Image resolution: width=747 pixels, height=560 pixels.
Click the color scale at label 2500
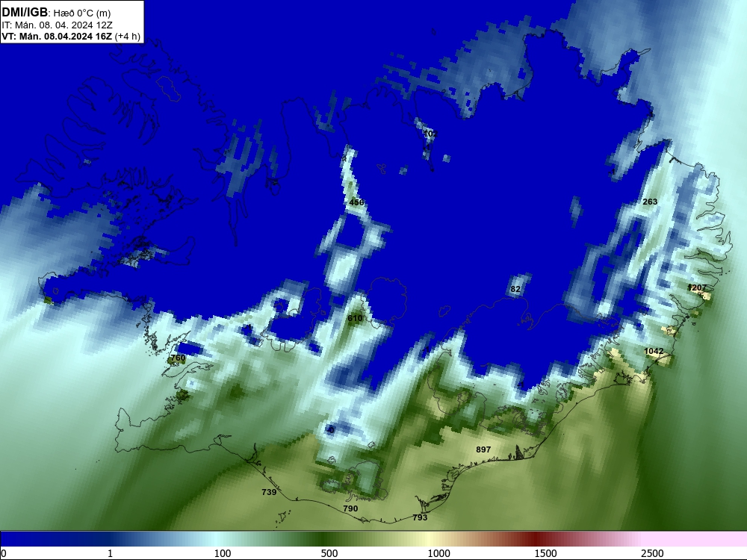tap(652, 553)
